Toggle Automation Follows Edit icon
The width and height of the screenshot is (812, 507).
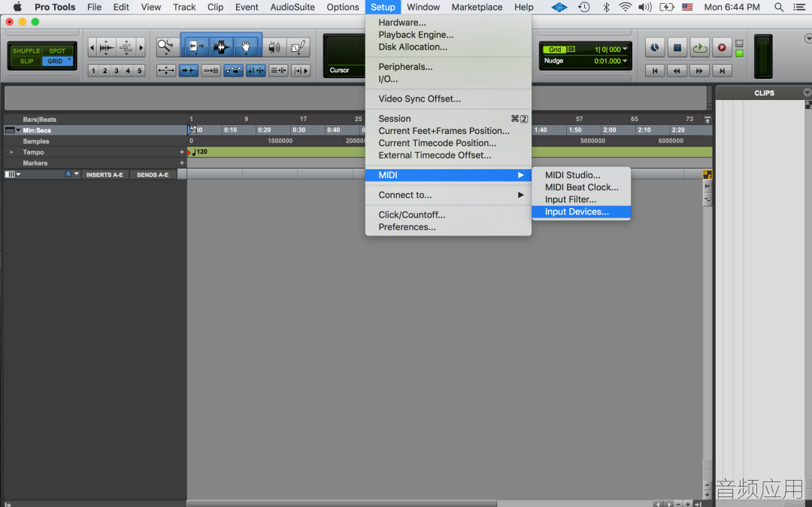tap(234, 71)
